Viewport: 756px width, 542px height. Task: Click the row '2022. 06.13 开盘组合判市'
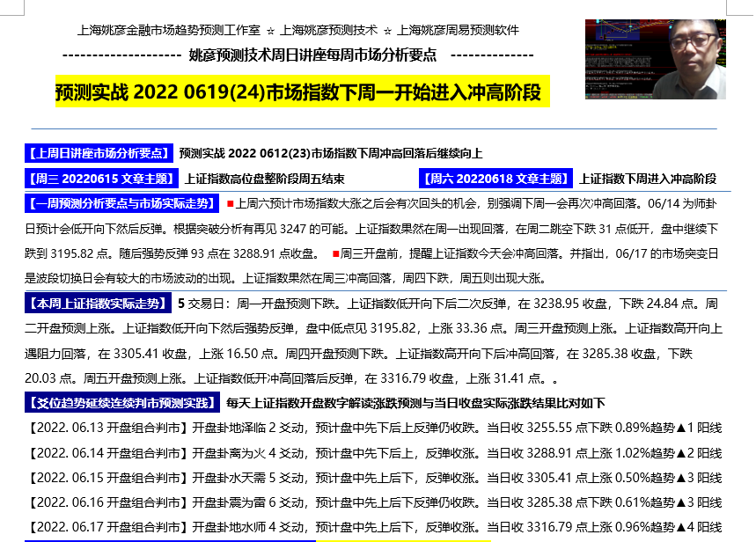[374, 428]
